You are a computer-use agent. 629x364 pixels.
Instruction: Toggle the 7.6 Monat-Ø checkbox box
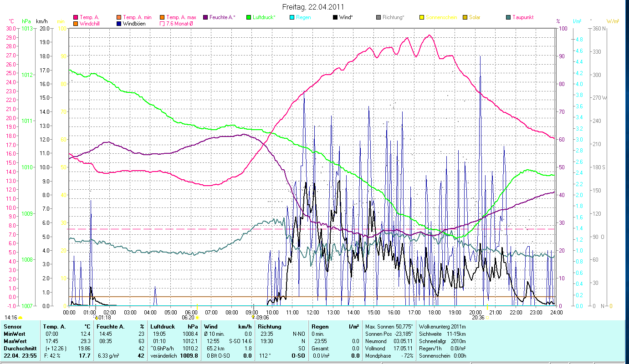(x=162, y=23)
